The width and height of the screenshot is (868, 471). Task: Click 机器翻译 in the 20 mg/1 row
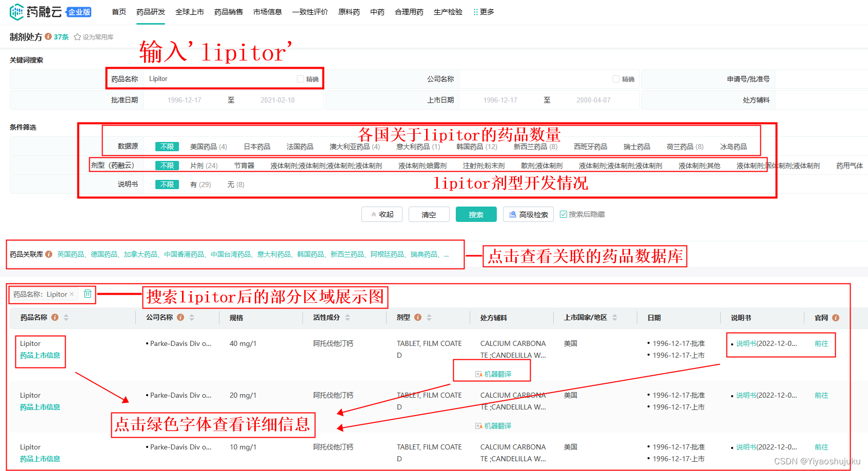493,426
